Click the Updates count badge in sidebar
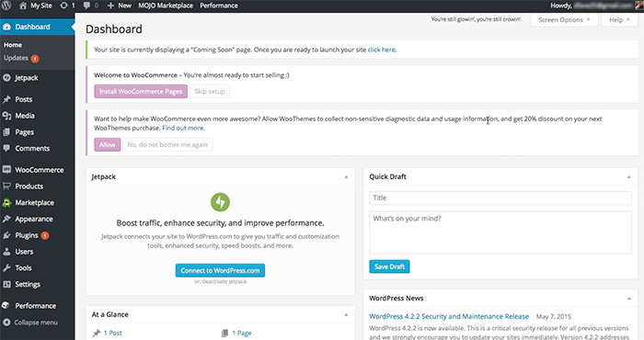This screenshot has width=644, height=340. tap(35, 58)
